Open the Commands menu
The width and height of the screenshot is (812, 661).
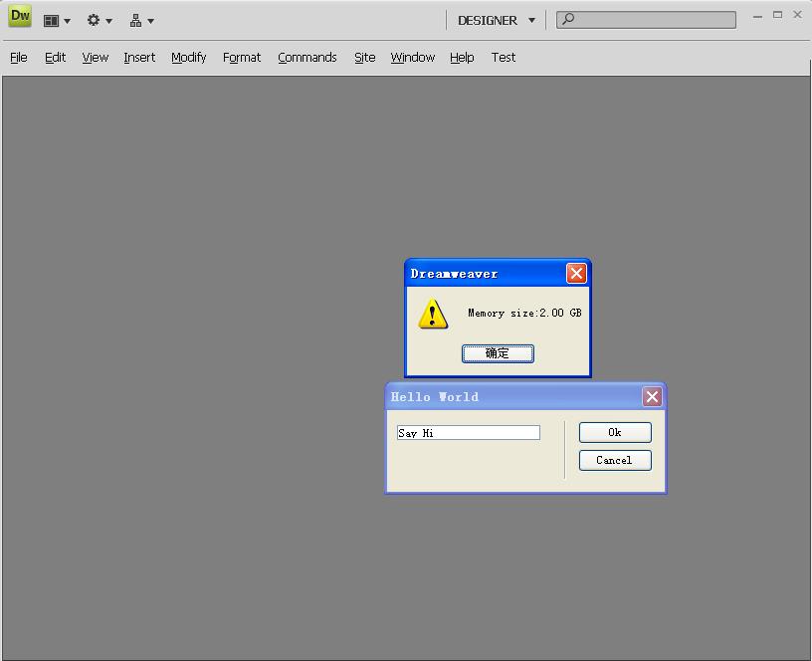point(307,58)
